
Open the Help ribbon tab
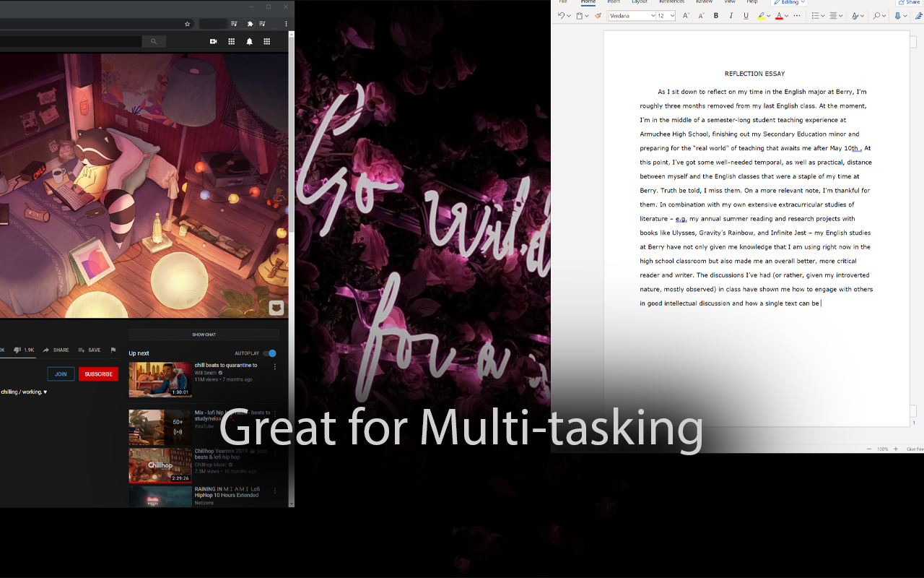pyautogui.click(x=752, y=2)
